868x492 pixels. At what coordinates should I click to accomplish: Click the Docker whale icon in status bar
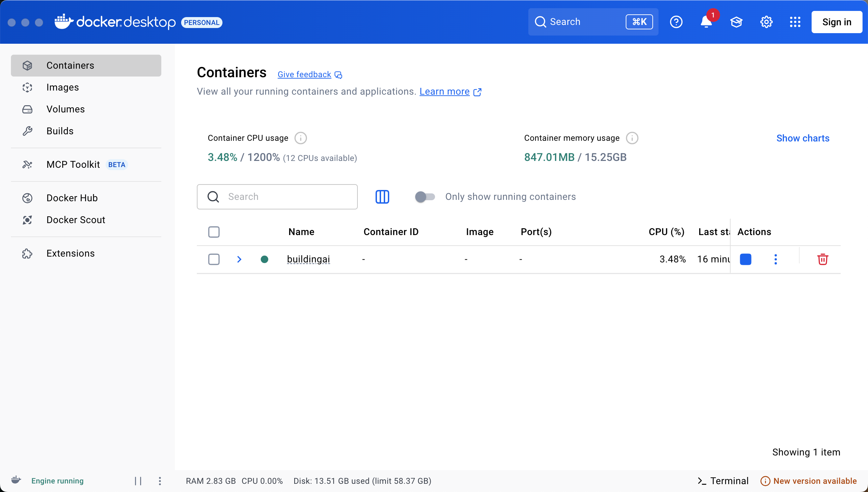click(16, 480)
